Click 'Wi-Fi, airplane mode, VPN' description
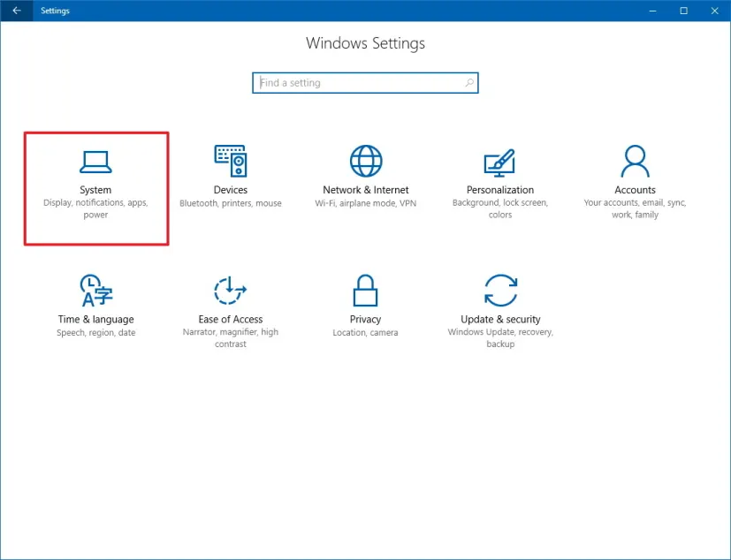731x560 pixels. 366,203
